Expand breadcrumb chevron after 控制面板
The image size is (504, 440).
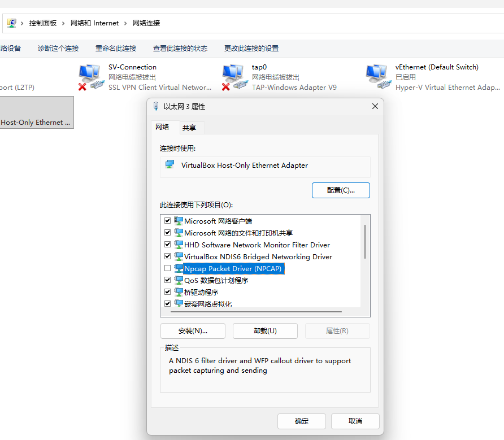[64, 23]
